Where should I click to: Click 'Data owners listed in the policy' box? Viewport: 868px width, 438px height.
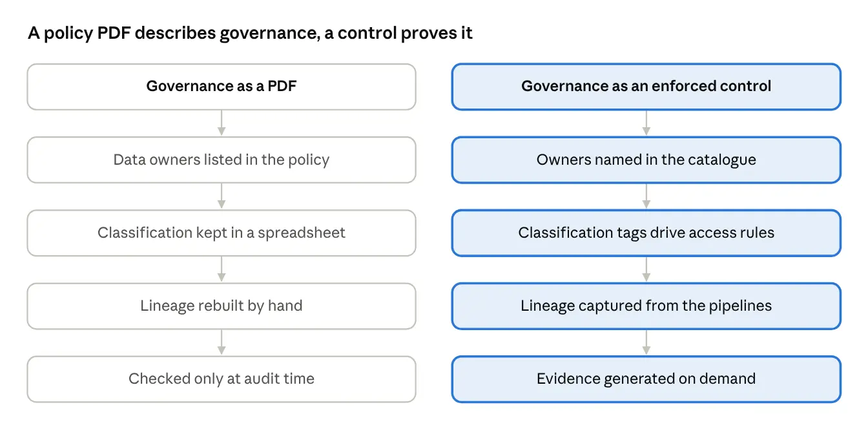pos(222,160)
